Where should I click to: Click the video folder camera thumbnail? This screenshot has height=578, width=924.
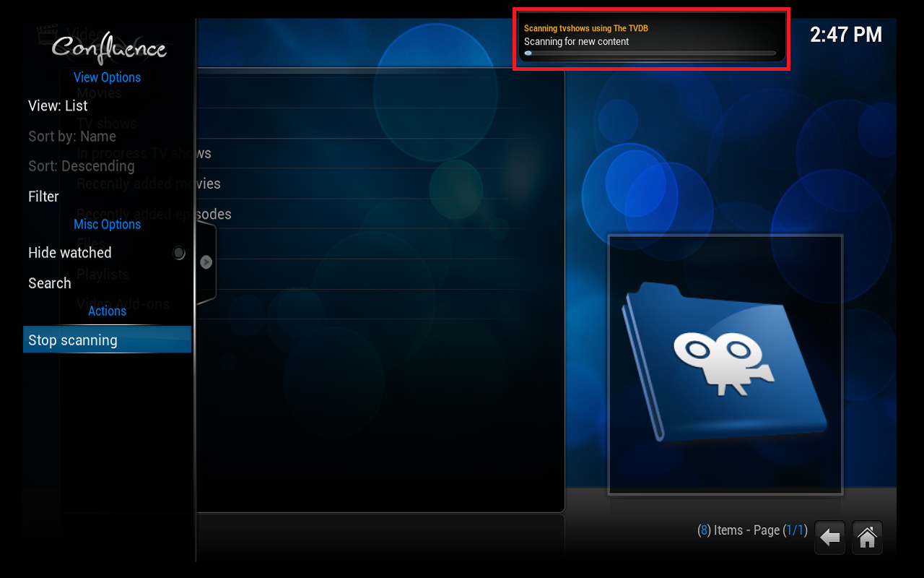[725, 364]
